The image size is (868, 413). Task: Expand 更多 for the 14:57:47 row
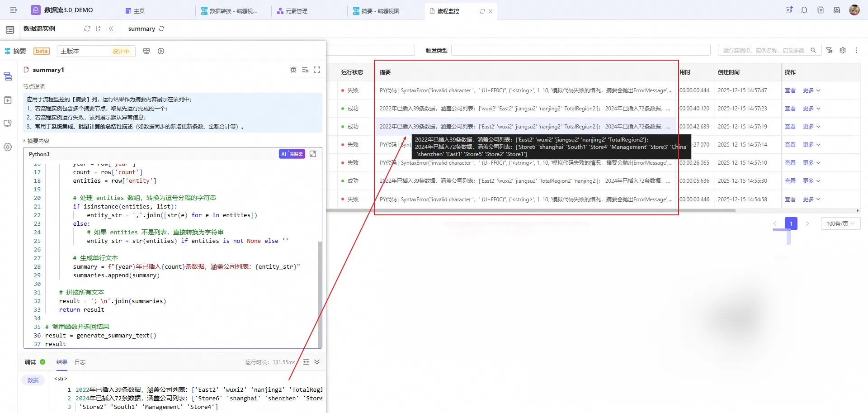tap(811, 90)
